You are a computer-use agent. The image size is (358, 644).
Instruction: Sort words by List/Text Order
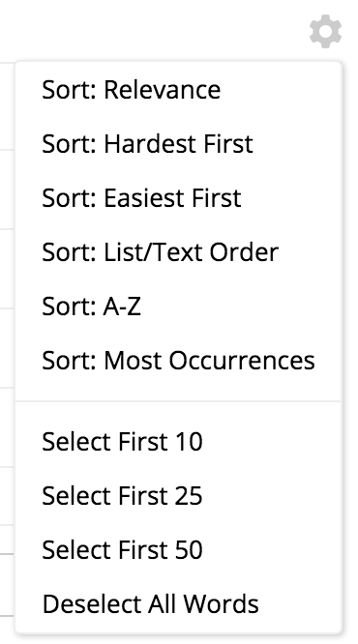point(178,252)
